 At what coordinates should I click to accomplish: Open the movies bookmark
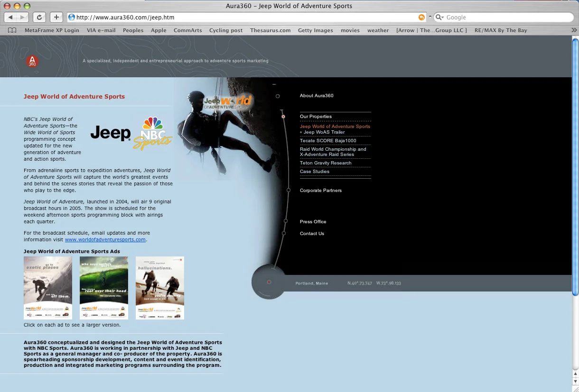pos(350,30)
